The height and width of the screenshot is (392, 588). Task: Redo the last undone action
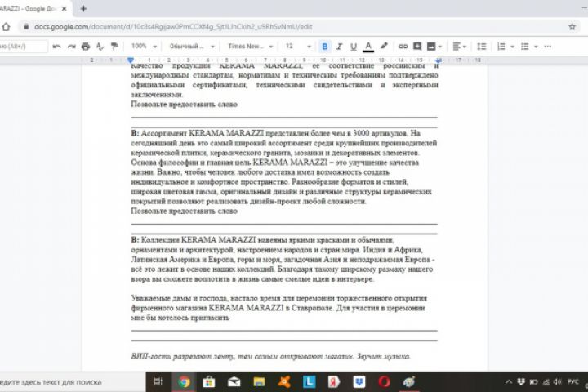(x=71, y=47)
